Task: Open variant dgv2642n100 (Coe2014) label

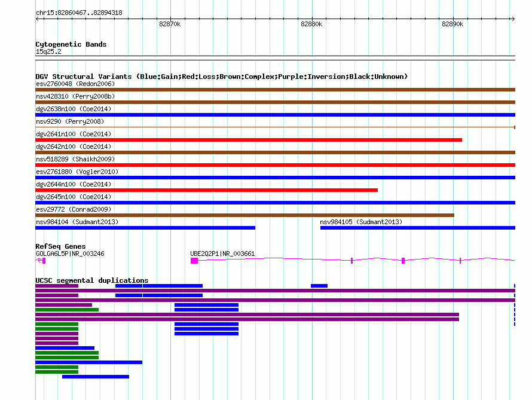Action: 74,146
